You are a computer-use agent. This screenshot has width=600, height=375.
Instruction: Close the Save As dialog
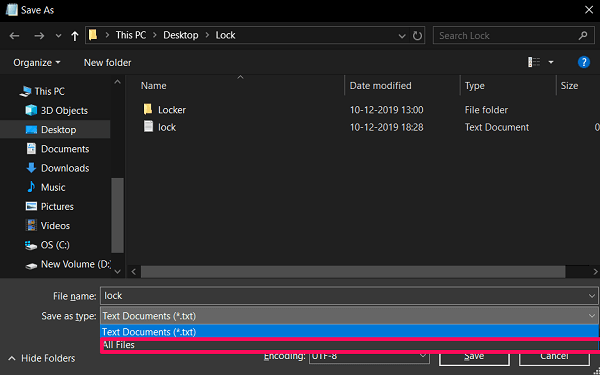589,10
